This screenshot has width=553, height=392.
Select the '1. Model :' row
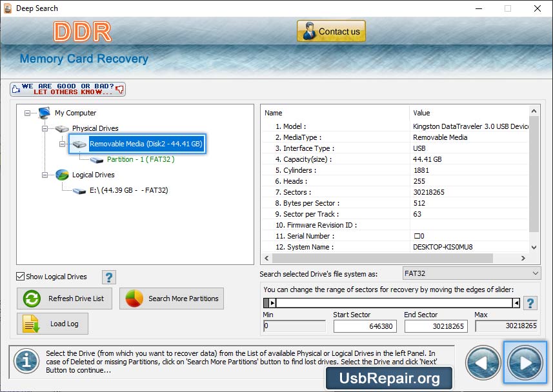tap(395, 126)
